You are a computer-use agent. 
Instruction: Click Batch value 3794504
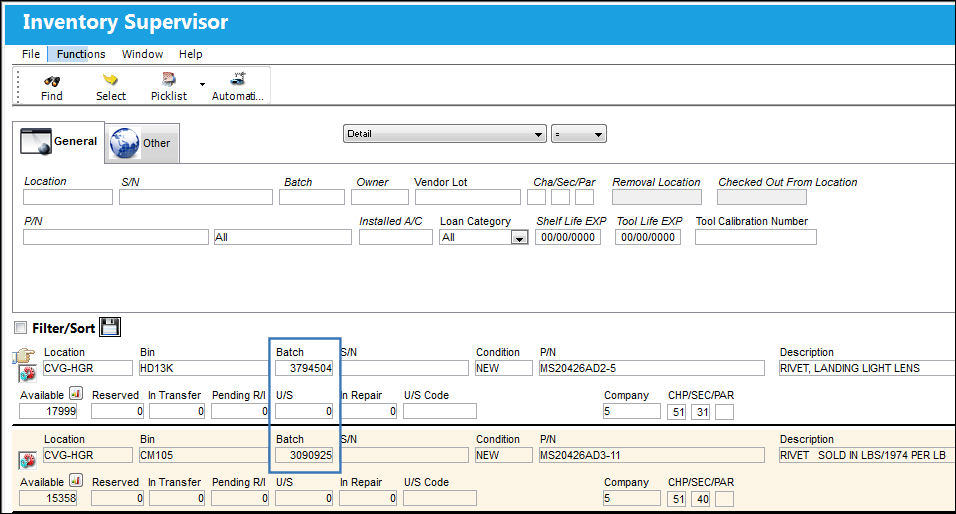tap(304, 368)
